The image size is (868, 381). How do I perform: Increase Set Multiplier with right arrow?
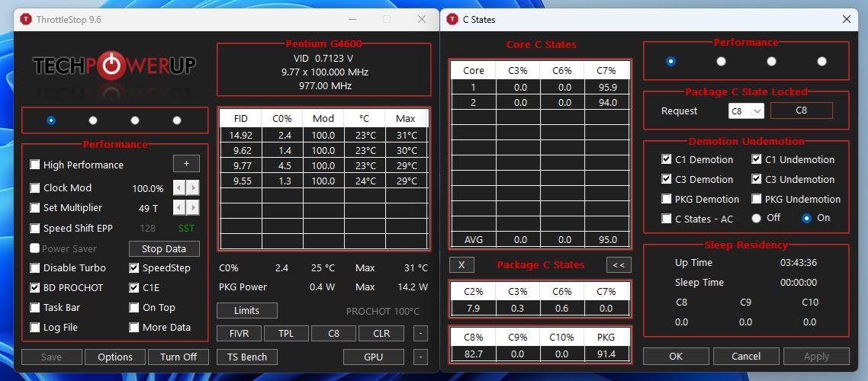tap(193, 208)
